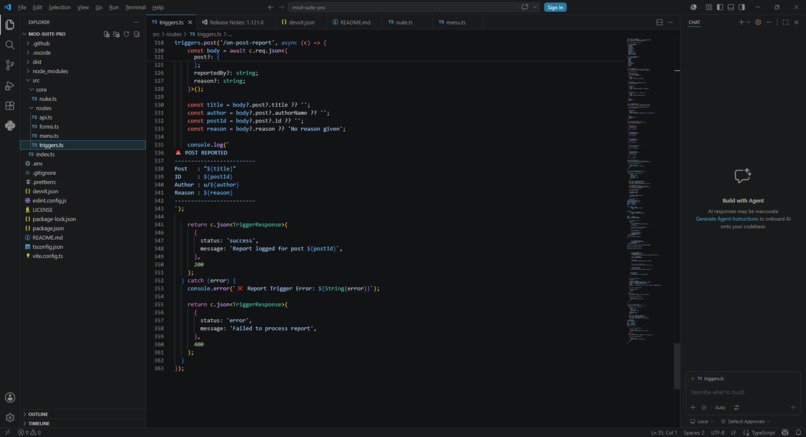The height and width of the screenshot is (437, 806).
Task: Click Spaces: 2 indentation in status bar
Action: [x=694, y=432]
